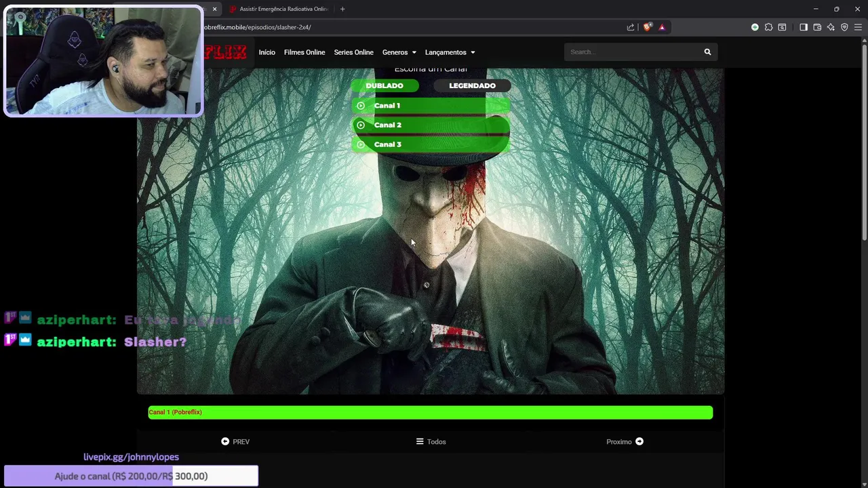The image size is (868, 488).
Task: Open the extensions puzzle-piece icon
Action: pyautogui.click(x=768, y=27)
